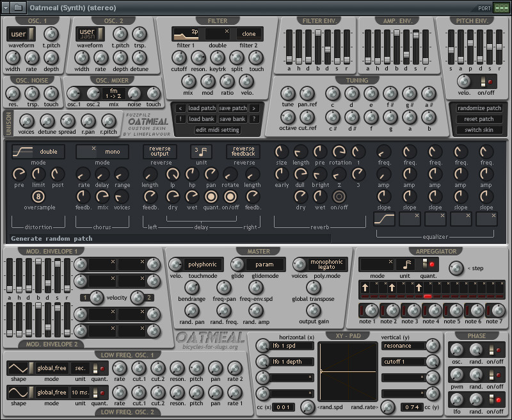Click the first equalizer band shape icon
The image size is (512, 420).
click(x=384, y=219)
